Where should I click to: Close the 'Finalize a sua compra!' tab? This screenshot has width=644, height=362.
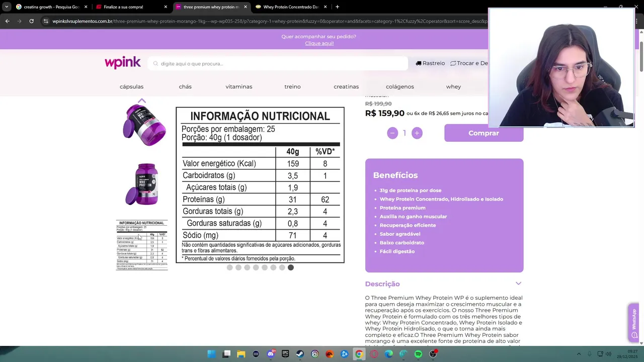tap(166, 7)
